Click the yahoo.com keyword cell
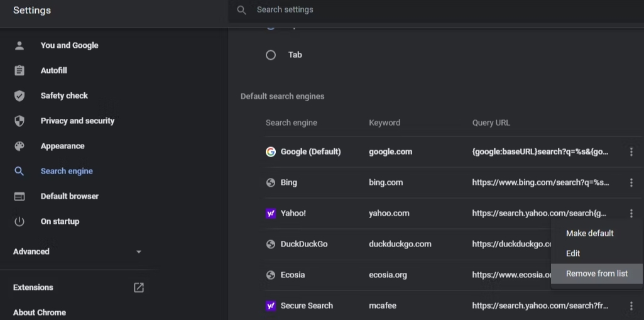 pyautogui.click(x=389, y=214)
